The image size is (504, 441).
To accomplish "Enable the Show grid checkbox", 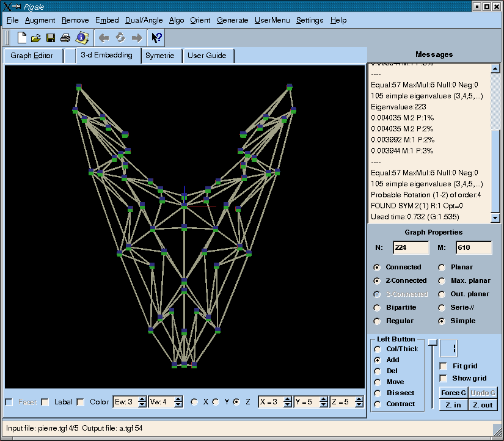I will (444, 378).
